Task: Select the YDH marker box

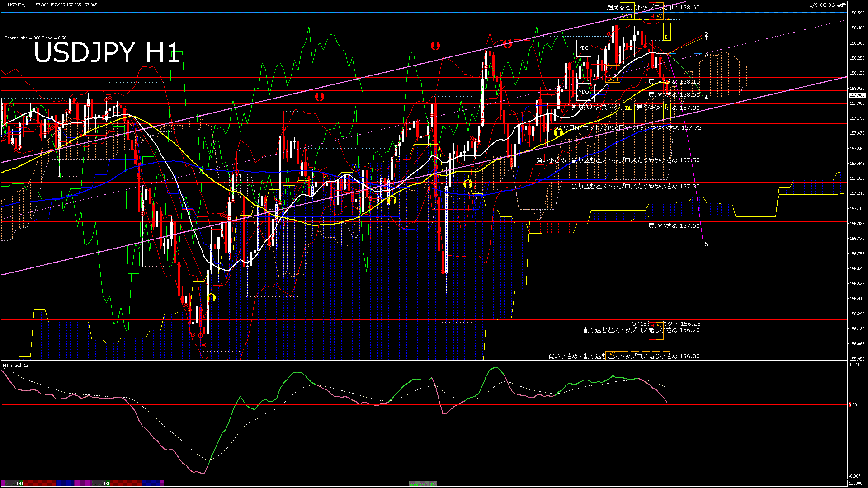Action: tap(627, 16)
